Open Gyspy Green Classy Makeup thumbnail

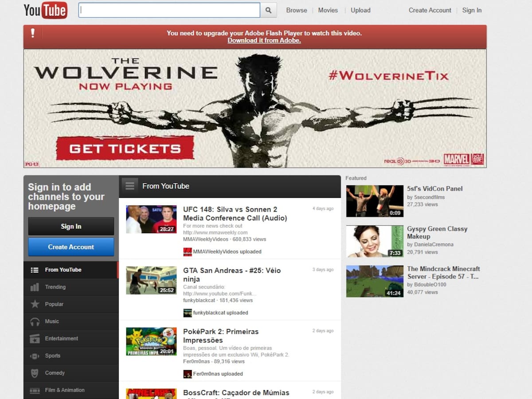coord(375,241)
